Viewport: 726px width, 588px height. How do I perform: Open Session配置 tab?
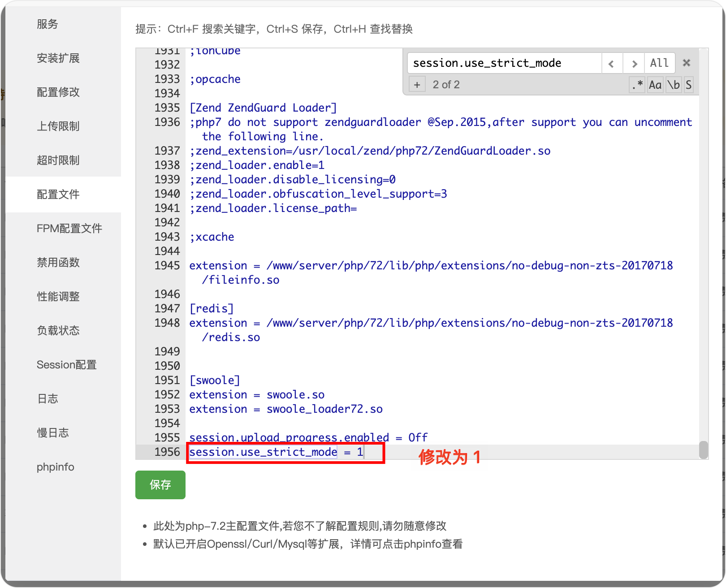[x=63, y=365]
